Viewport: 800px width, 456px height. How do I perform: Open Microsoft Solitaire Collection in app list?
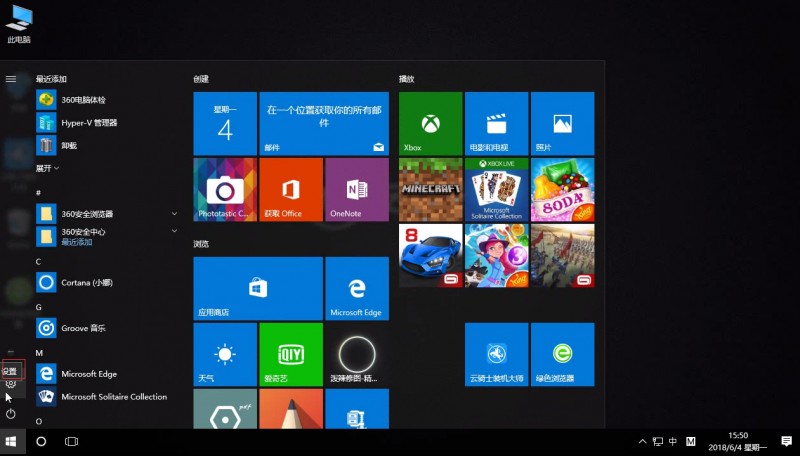tap(105, 397)
